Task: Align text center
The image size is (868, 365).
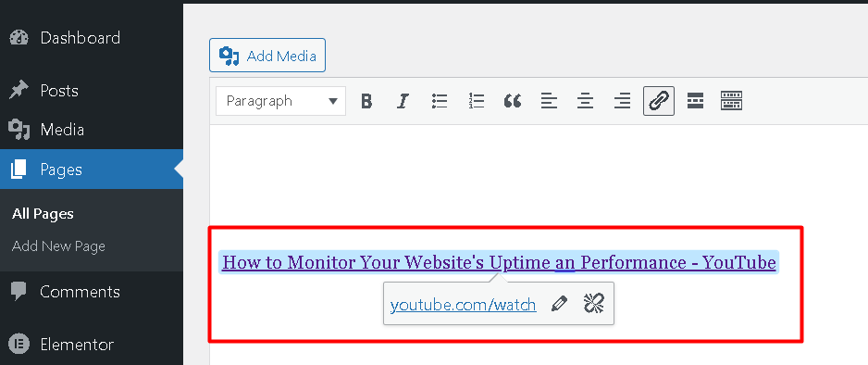Action: (x=585, y=101)
